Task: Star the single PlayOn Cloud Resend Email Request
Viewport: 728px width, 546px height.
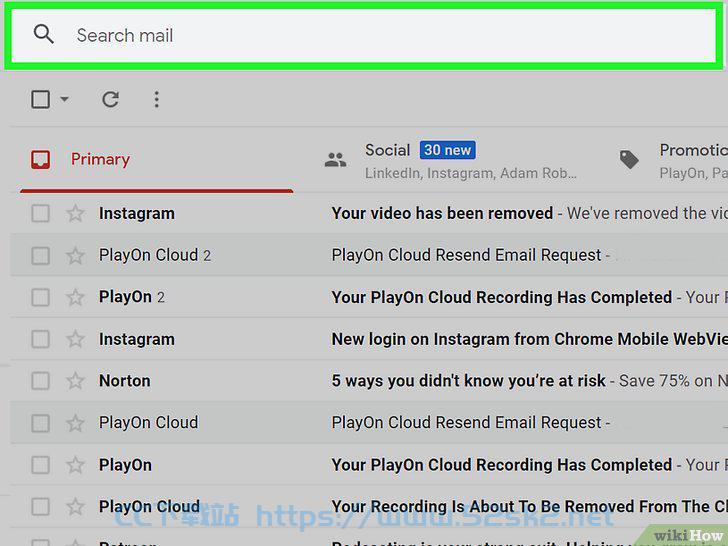Action: 75,423
